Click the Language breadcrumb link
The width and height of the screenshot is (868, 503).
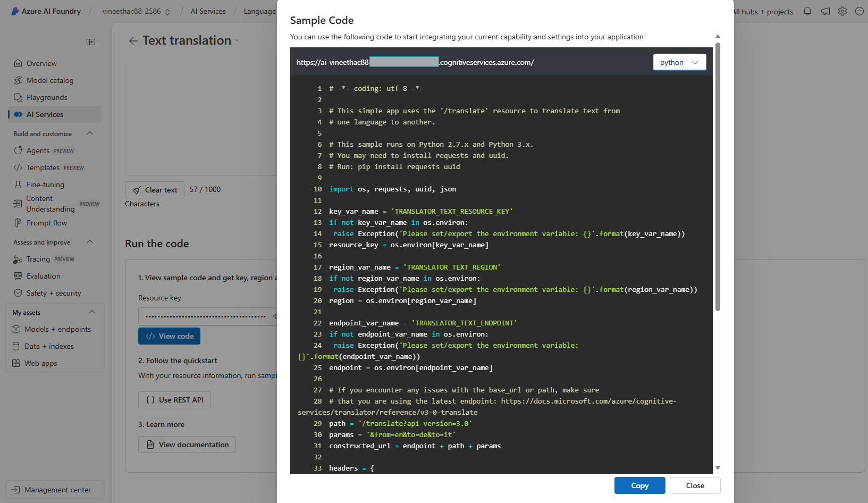point(259,11)
